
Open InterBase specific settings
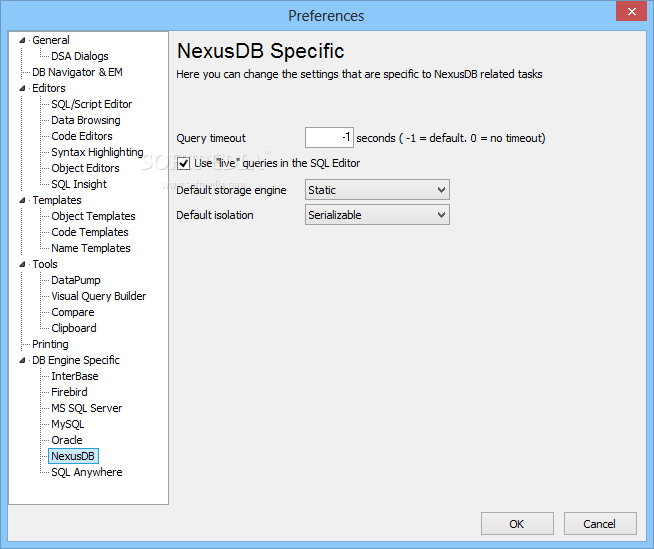(x=75, y=376)
